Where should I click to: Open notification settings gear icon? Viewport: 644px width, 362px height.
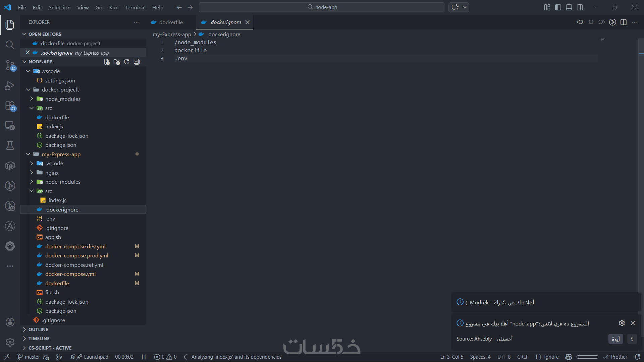[622, 323]
